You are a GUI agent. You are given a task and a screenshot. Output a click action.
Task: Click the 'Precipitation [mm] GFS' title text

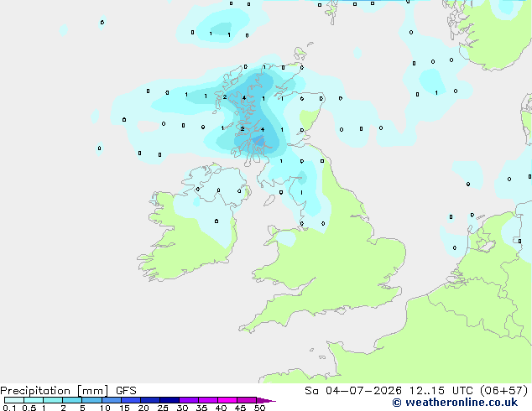tap(68, 391)
